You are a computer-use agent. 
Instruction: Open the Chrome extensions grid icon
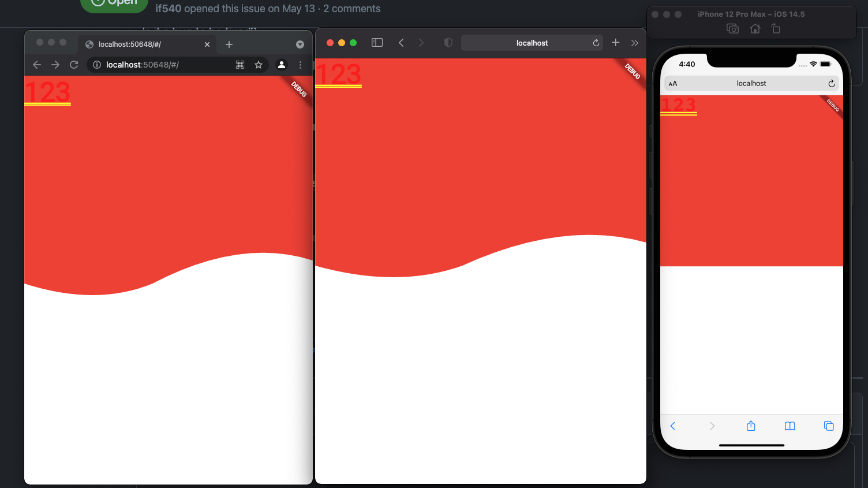(240, 65)
